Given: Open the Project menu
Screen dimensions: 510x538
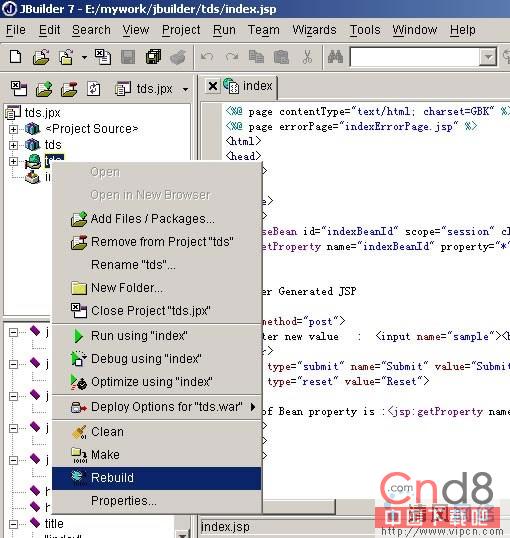Looking at the screenshot, I should point(181,30).
